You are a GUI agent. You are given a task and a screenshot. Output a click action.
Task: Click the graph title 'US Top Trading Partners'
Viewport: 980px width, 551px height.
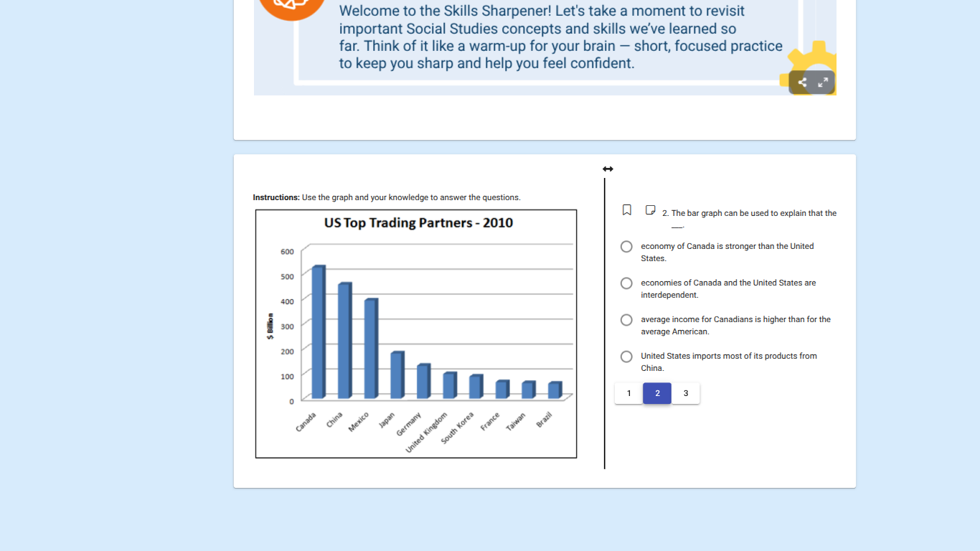[418, 222]
